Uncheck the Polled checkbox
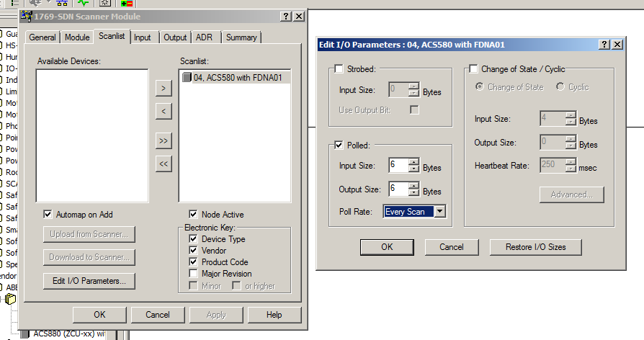The height and width of the screenshot is (340, 644). pos(340,145)
